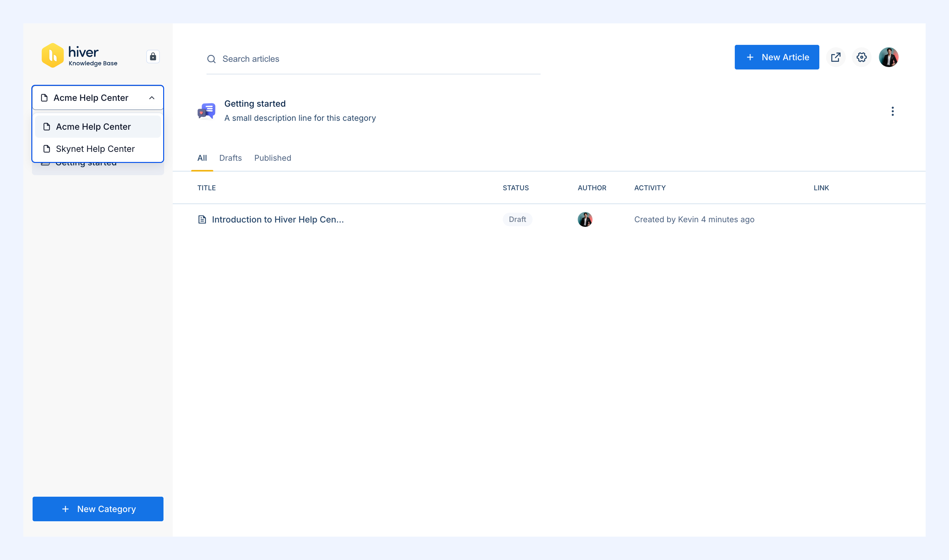Click the author avatar in the article row

[x=585, y=219]
